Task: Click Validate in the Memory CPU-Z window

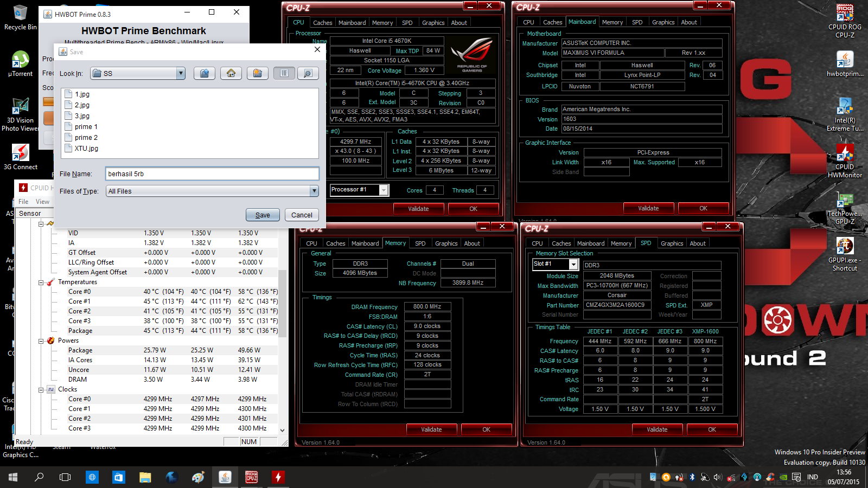Action: [431, 429]
